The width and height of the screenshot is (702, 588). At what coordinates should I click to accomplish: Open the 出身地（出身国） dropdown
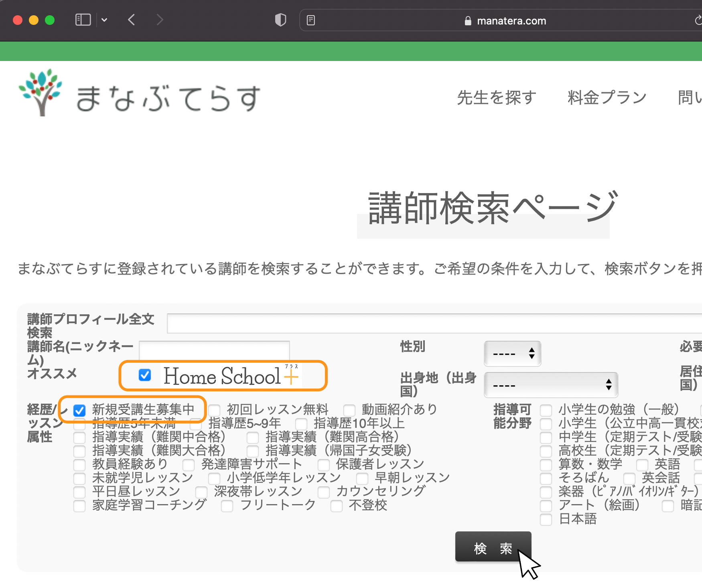point(551,385)
